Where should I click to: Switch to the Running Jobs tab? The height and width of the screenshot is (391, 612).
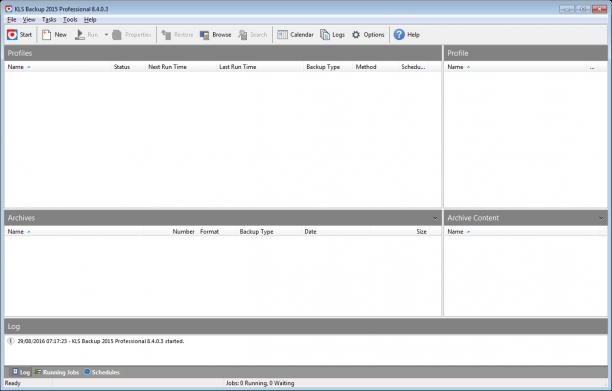point(57,372)
